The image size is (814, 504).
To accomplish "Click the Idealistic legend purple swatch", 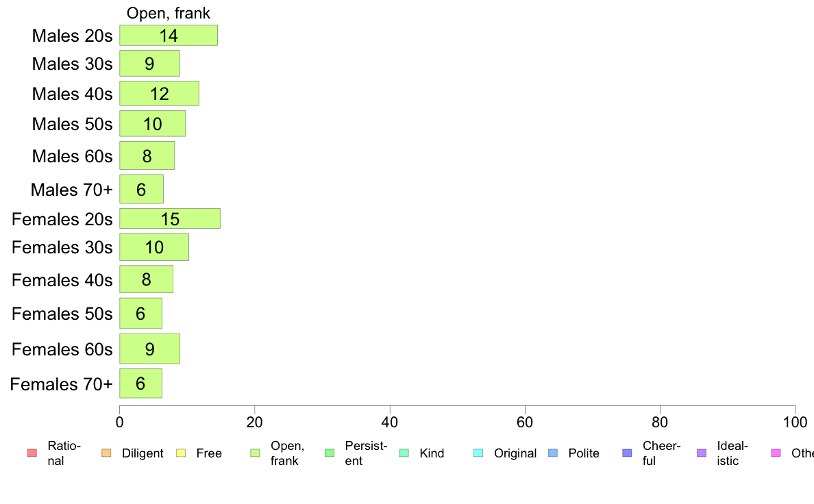I will pyautogui.click(x=702, y=453).
